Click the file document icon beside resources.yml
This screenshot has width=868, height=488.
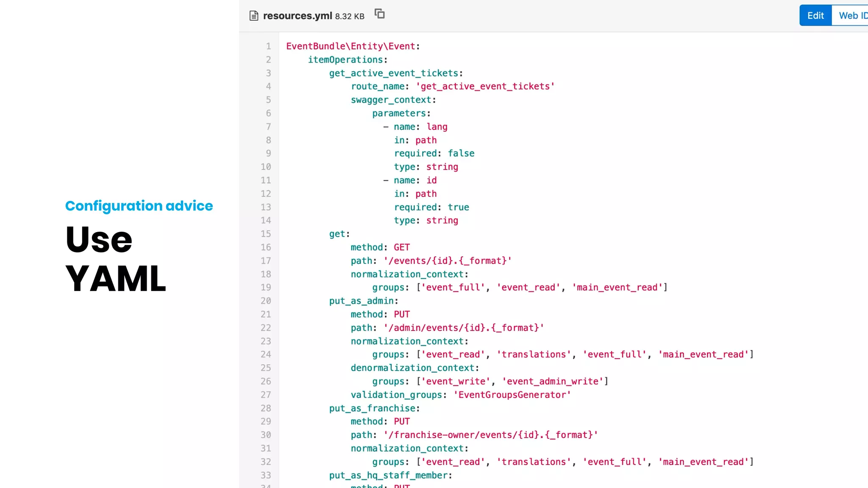[x=254, y=16]
